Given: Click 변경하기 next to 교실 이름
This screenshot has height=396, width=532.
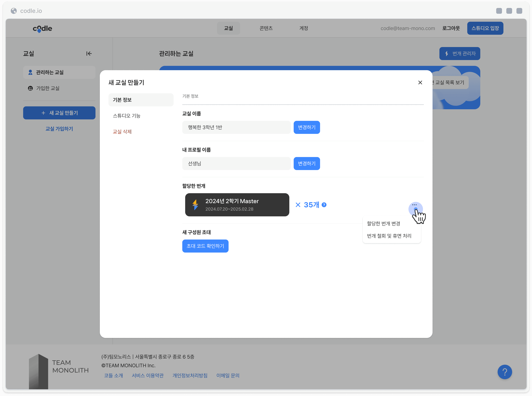Looking at the screenshot, I should click(x=307, y=127).
